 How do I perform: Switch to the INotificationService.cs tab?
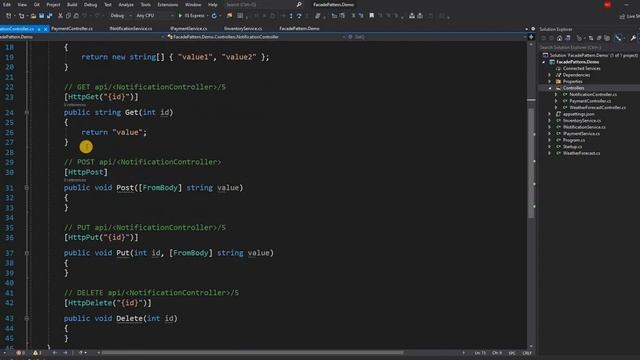[x=131, y=29]
